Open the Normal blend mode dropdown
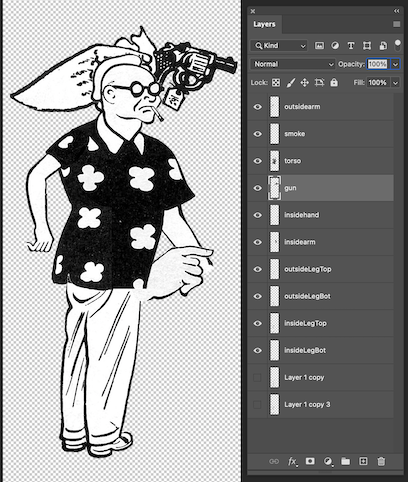 293,64
